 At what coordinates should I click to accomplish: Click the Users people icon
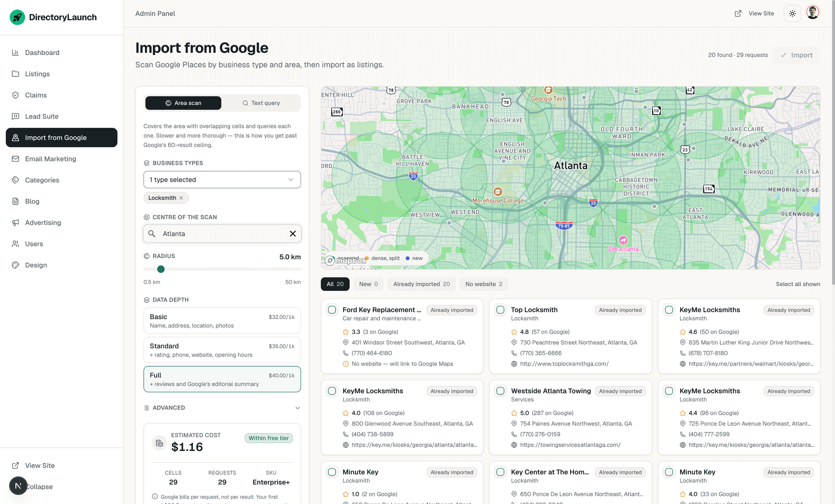(x=15, y=244)
